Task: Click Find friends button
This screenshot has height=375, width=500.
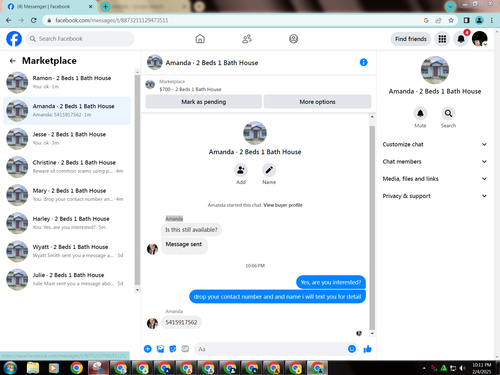Action: click(411, 39)
